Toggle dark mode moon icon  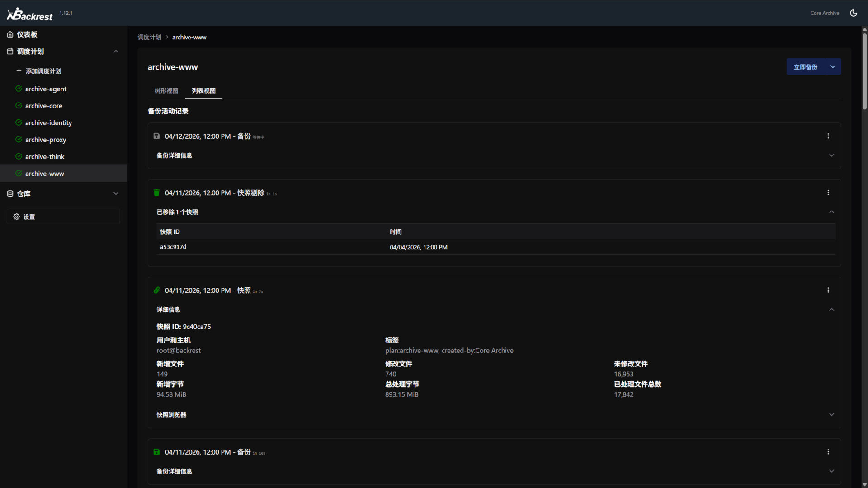tap(853, 13)
